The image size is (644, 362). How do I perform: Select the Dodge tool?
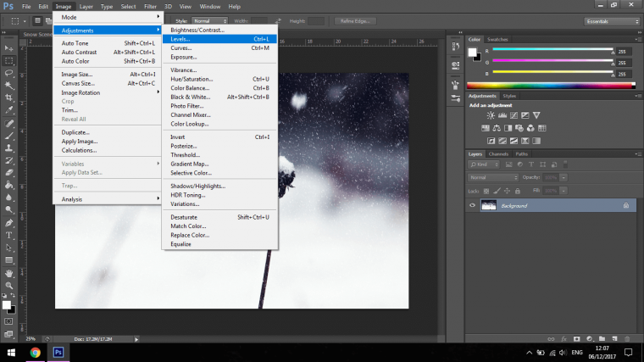pos(8,210)
